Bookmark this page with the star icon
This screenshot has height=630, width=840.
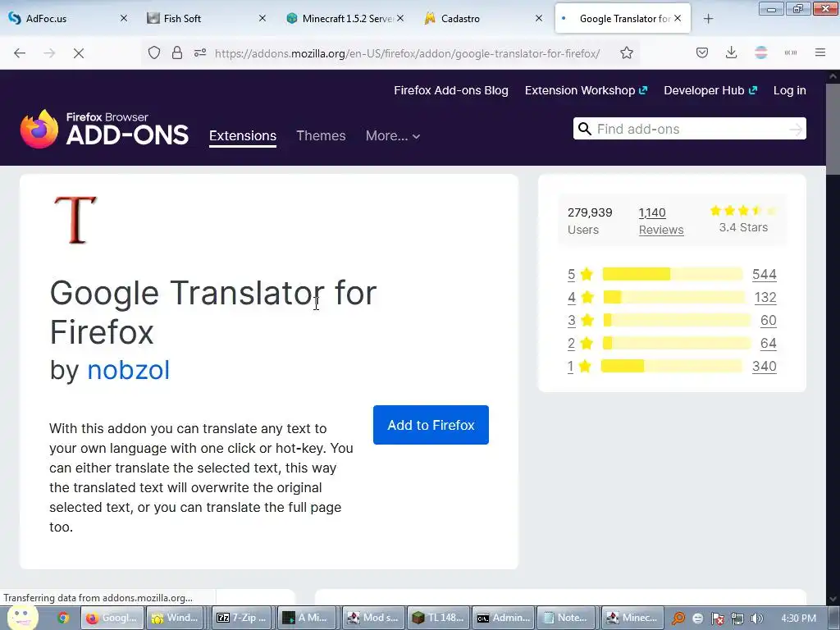point(627,52)
